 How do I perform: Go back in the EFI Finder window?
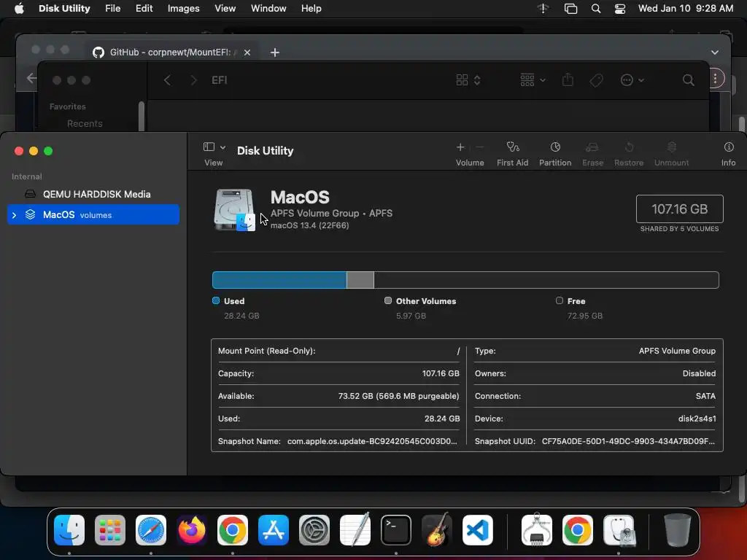click(167, 80)
